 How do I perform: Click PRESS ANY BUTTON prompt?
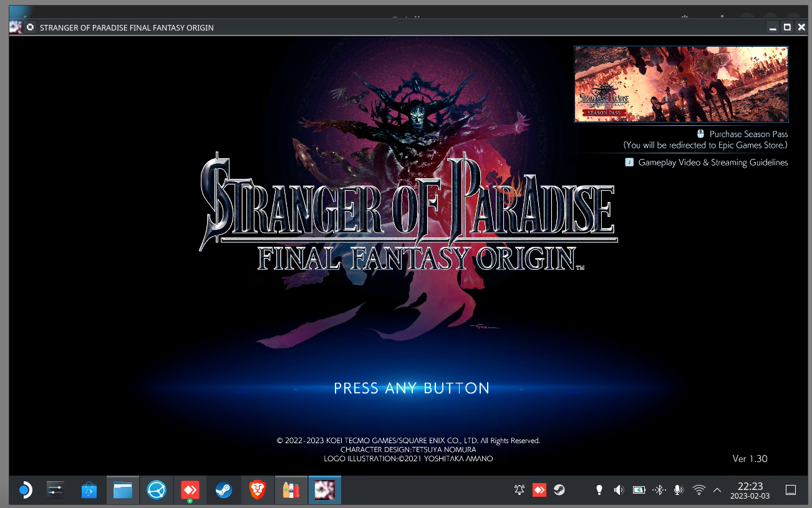coord(412,388)
